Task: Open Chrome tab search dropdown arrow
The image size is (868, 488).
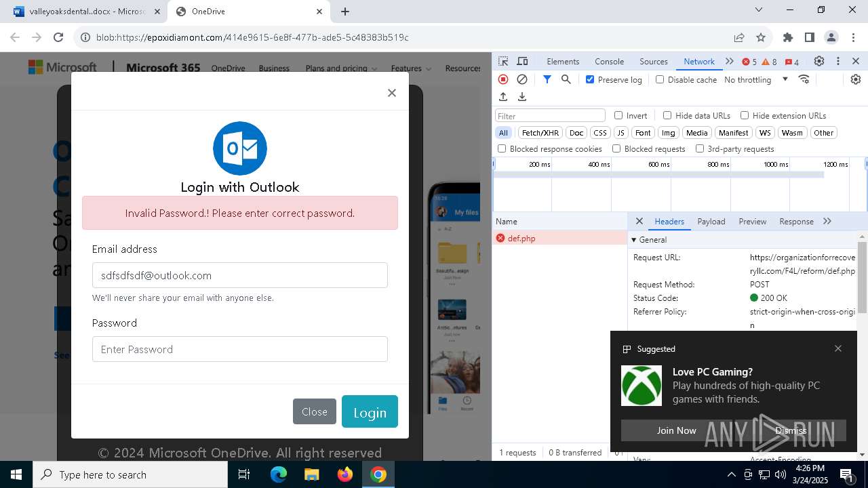Action: pyautogui.click(x=759, y=10)
